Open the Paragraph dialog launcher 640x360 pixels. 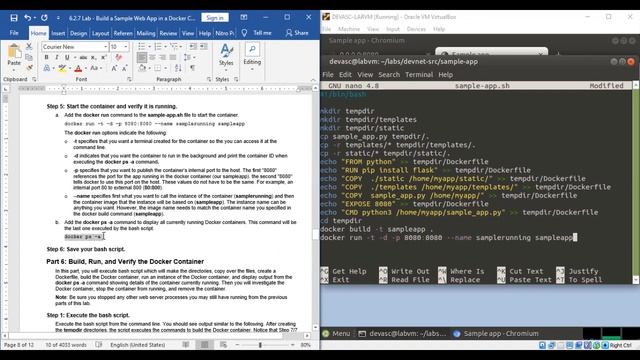pyautogui.click(x=209, y=79)
